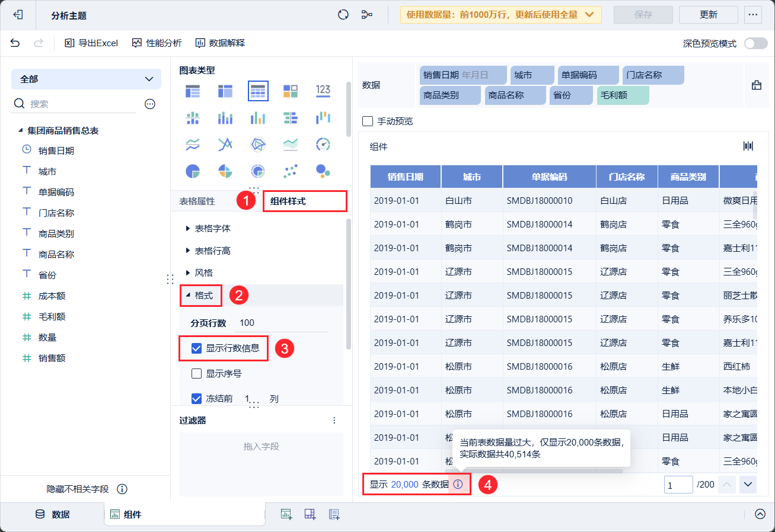
Task: Uncheck the 冻结前 columns checkbox
Action: point(197,399)
